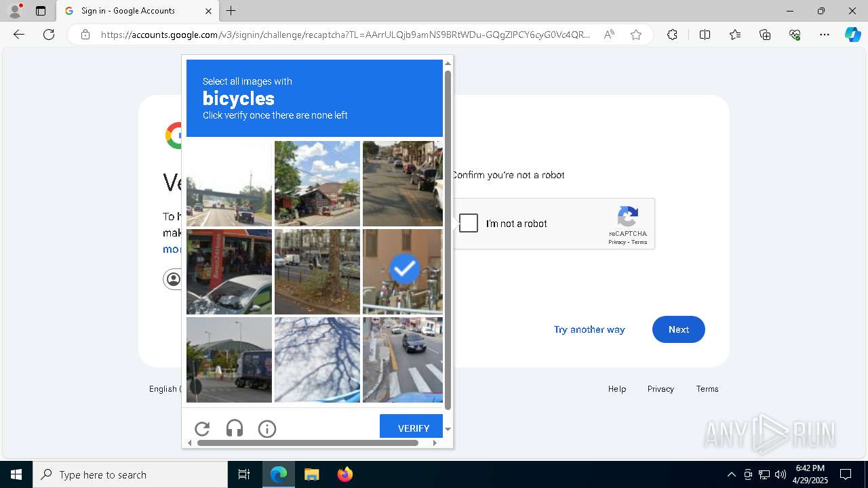Go back using the browser back arrow

click(x=19, y=35)
